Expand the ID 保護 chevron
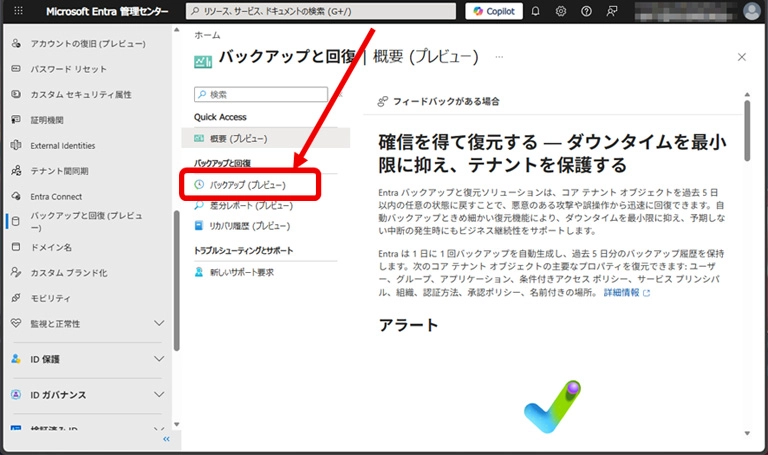Image resolution: width=768 pixels, height=455 pixels. coord(159,359)
